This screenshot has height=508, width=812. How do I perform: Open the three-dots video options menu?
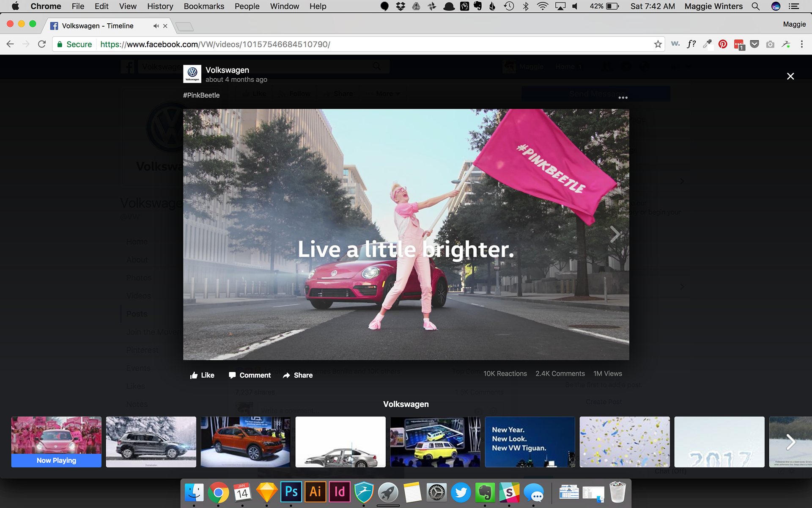coord(623,98)
